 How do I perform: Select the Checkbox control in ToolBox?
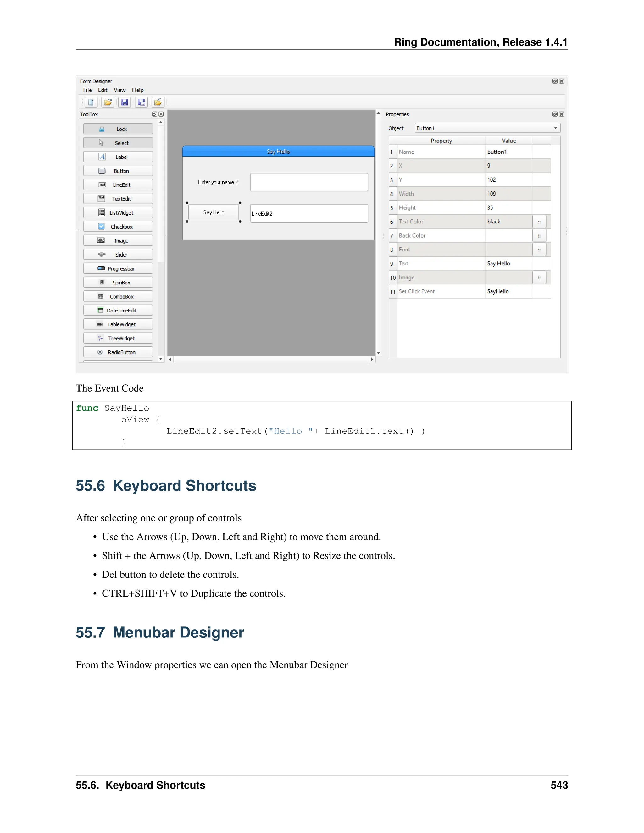tap(118, 227)
